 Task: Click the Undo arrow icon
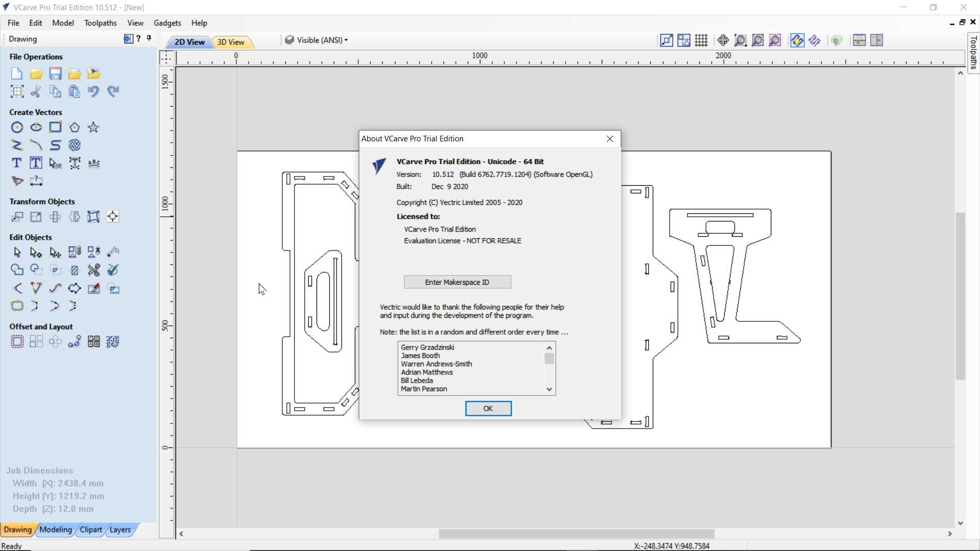pos(93,91)
